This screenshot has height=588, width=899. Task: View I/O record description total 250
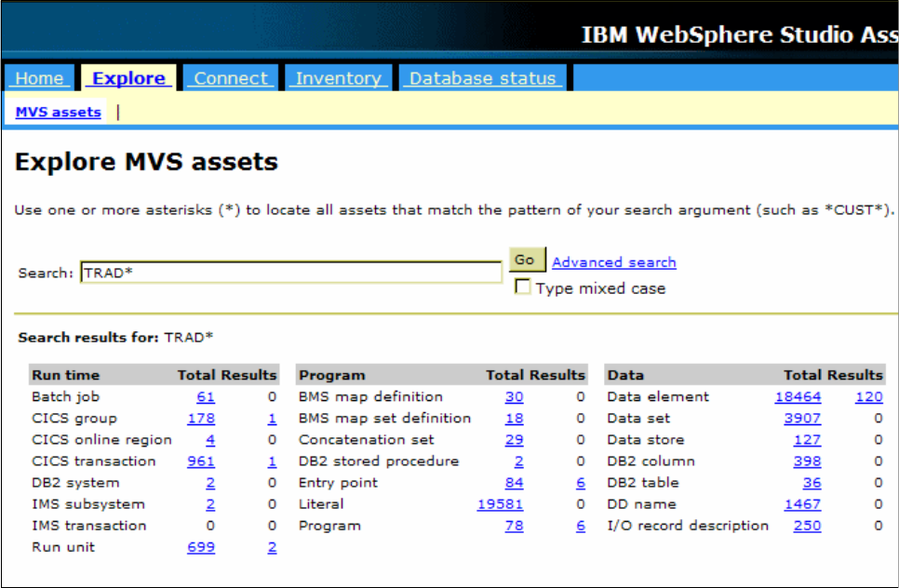tap(807, 526)
